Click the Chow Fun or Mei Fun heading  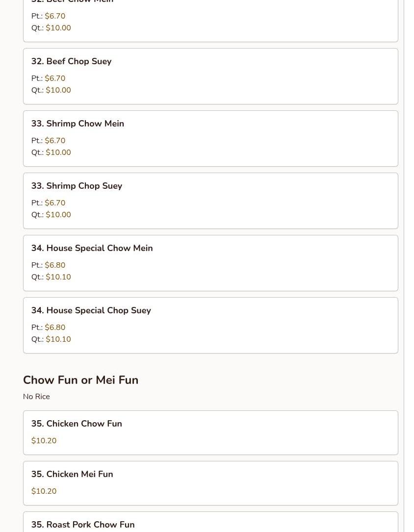point(80,380)
